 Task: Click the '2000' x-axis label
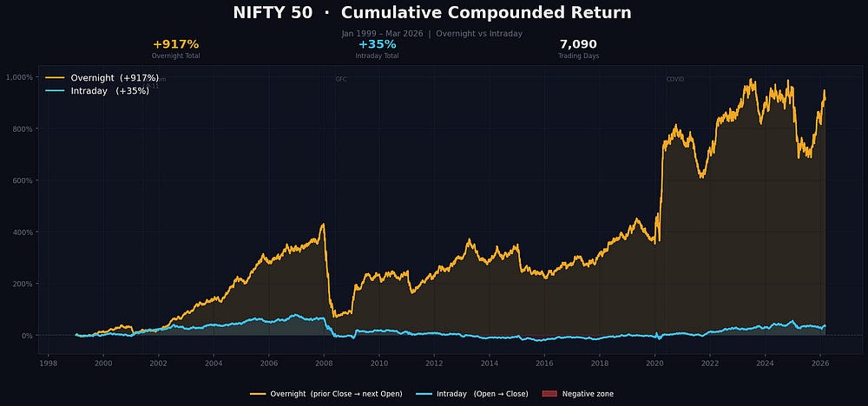[103, 363]
